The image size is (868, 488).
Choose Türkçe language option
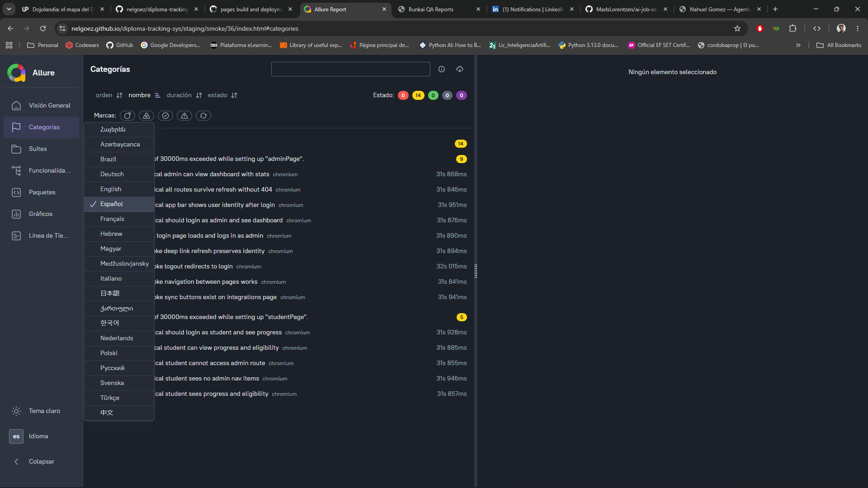(119, 398)
